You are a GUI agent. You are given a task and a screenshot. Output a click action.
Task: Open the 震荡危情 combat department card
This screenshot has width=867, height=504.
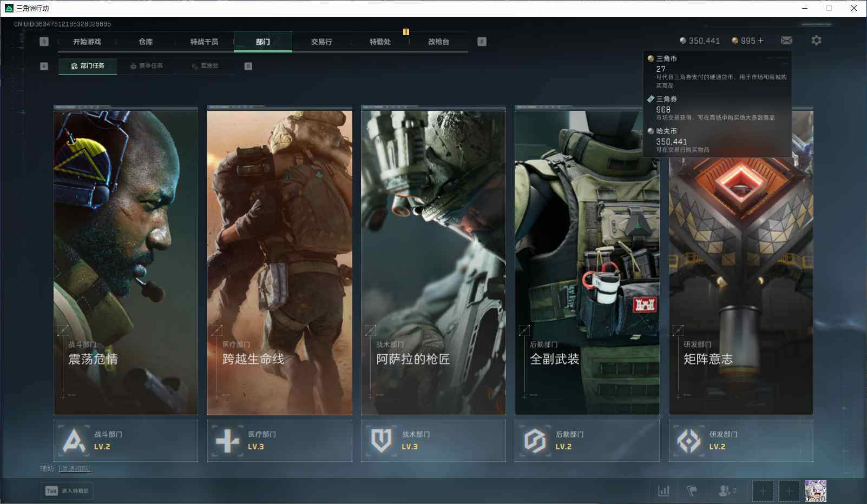[126, 262]
